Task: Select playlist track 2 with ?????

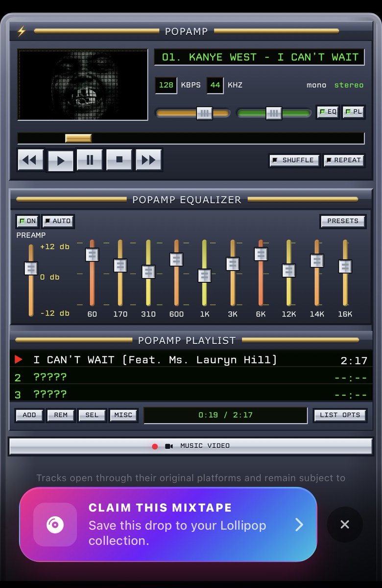Action: (x=191, y=377)
